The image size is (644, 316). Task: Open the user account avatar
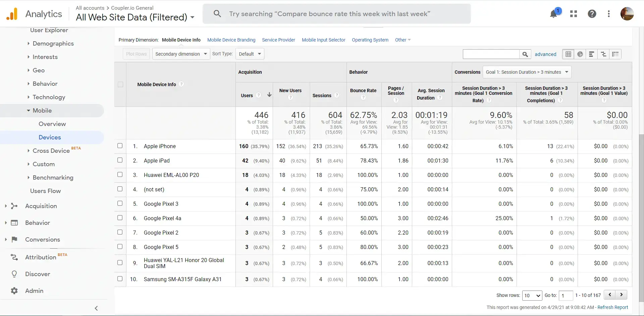(x=627, y=14)
